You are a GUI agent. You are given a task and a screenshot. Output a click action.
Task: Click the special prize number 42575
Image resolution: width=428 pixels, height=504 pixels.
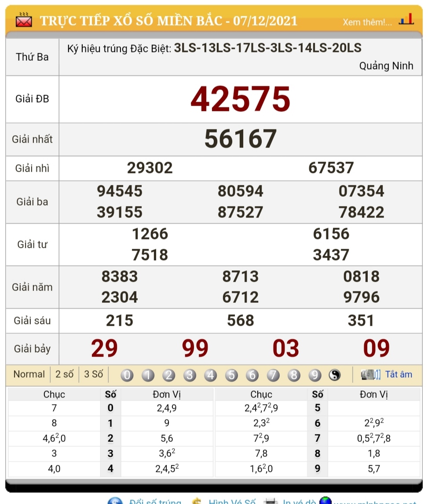(240, 99)
